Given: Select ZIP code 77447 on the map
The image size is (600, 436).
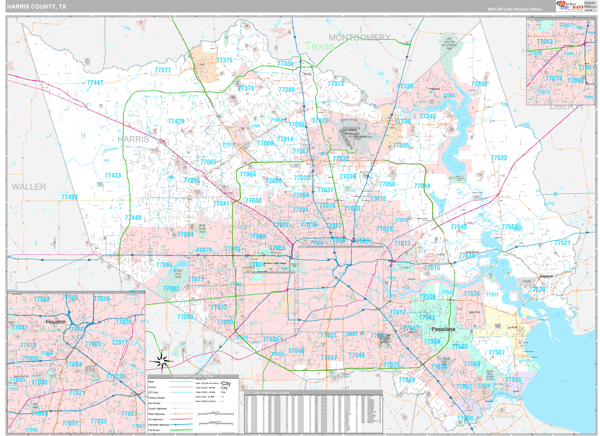Looking at the screenshot, I should (x=95, y=82).
